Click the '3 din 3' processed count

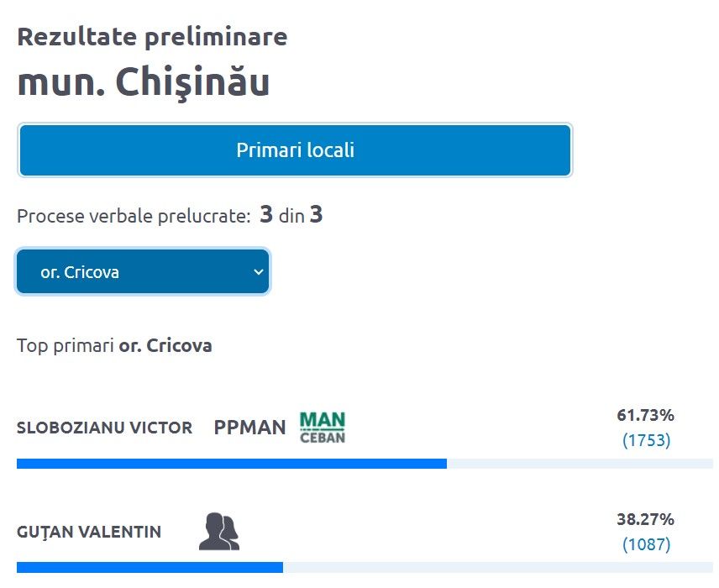coord(291,215)
